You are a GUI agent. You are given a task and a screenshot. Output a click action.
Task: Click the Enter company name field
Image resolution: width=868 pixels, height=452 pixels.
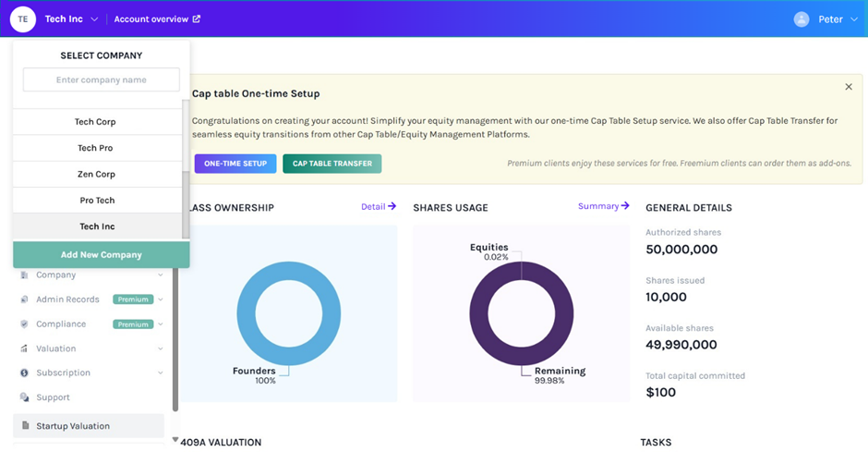click(x=102, y=79)
